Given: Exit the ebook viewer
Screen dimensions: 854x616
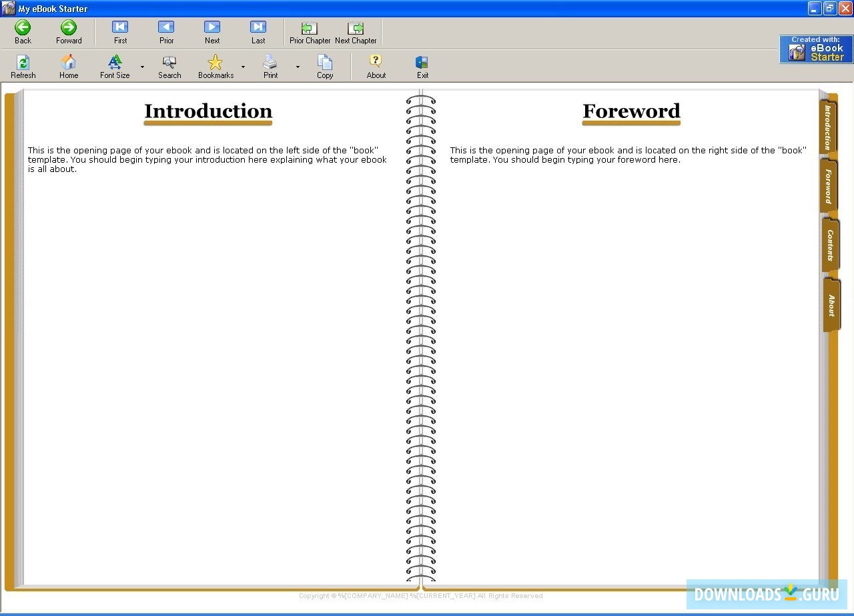Looking at the screenshot, I should click(x=422, y=67).
